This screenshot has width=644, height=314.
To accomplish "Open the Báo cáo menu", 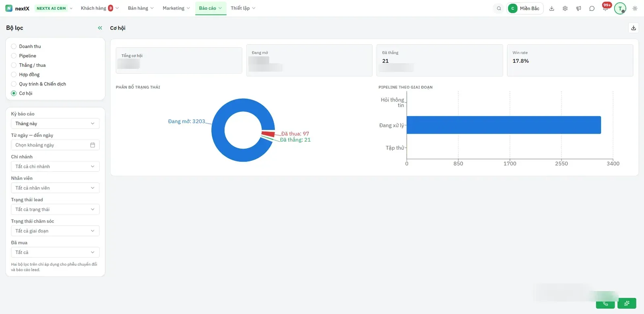I will [211, 8].
